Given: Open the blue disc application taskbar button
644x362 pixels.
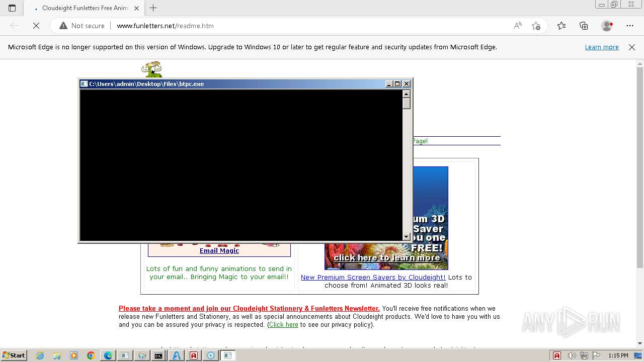Looking at the screenshot, I should point(211,355).
